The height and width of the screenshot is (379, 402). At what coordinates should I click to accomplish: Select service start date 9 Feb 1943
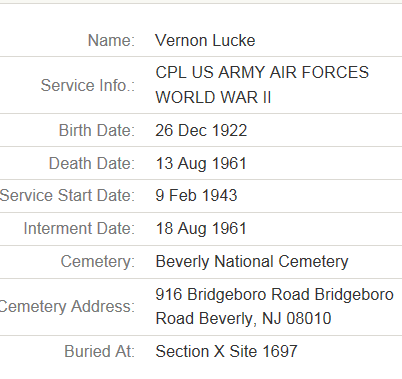click(x=196, y=195)
